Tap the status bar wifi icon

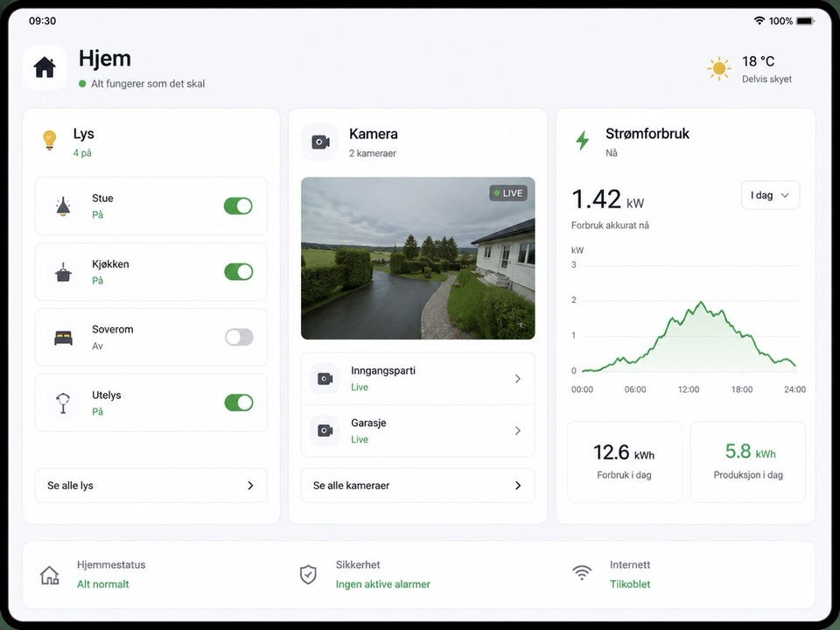coord(759,20)
